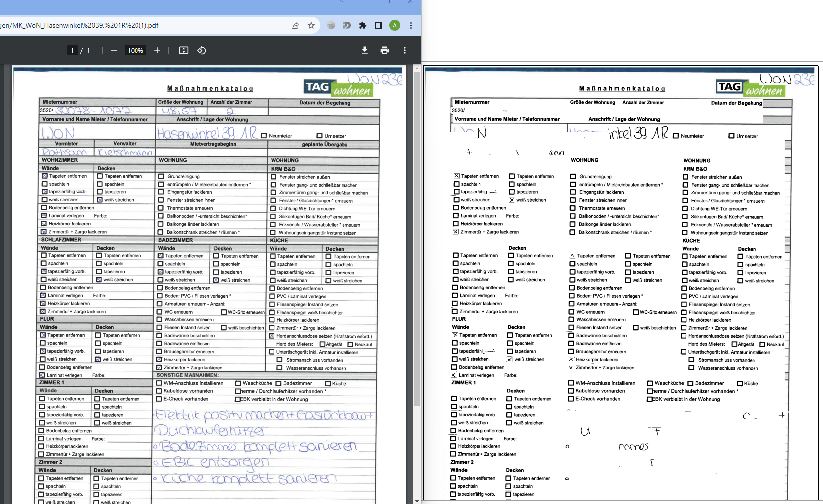Tick Brausegarnitur erneuern checkbox in right document

tap(571, 351)
